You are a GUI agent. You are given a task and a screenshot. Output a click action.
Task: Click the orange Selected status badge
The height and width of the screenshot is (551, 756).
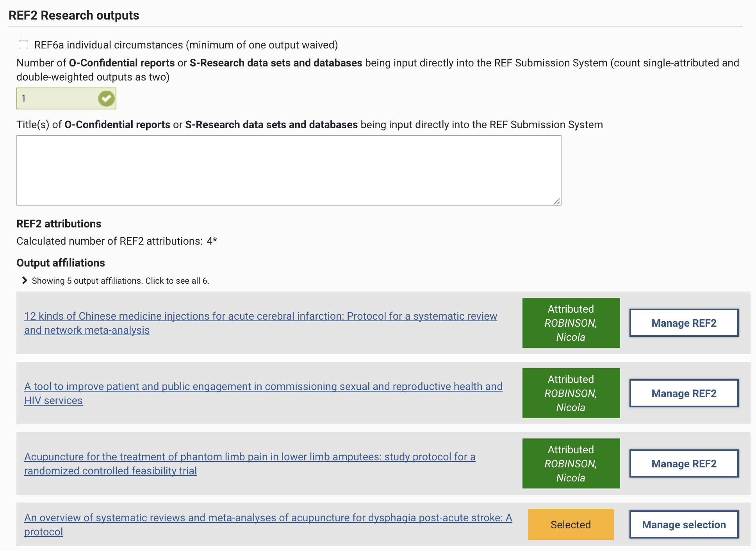571,524
